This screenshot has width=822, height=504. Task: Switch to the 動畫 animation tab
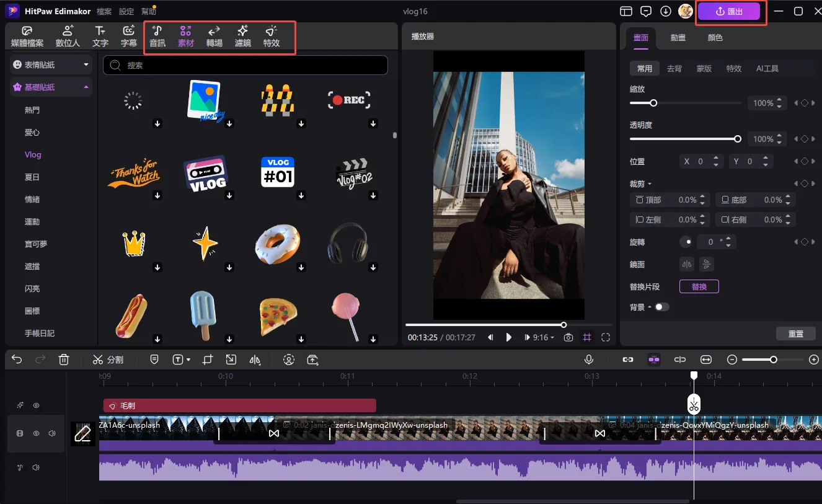[678, 38]
